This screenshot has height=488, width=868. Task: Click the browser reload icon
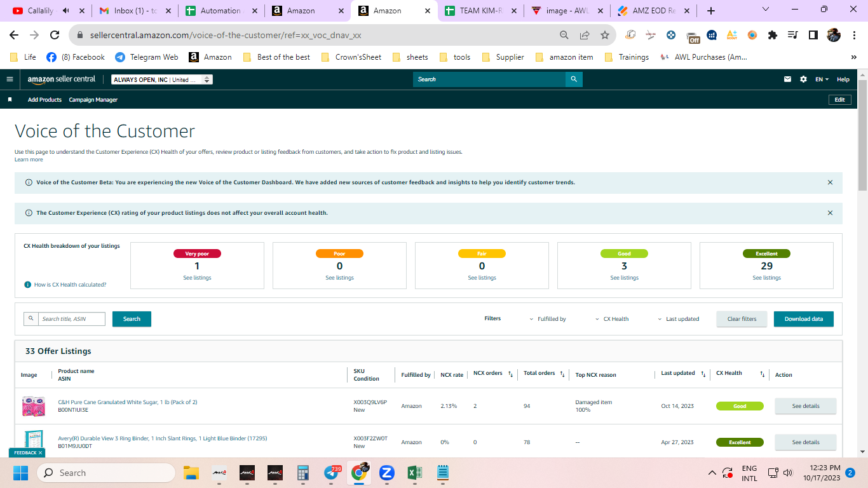click(55, 35)
